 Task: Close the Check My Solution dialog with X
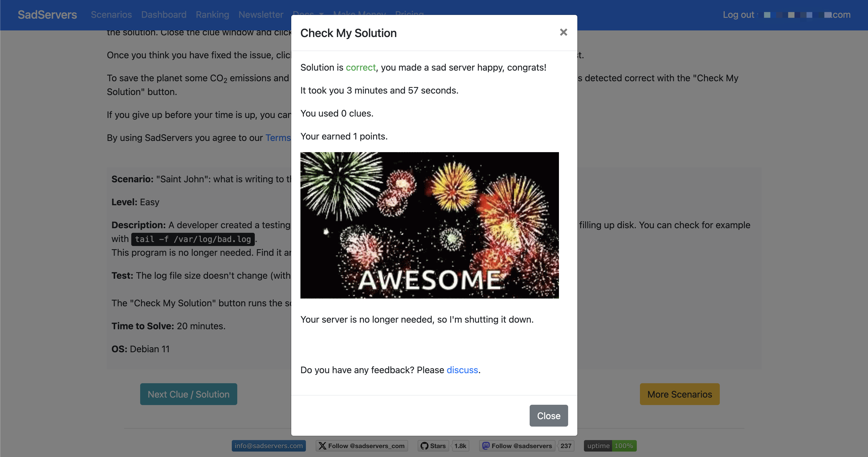(x=563, y=32)
